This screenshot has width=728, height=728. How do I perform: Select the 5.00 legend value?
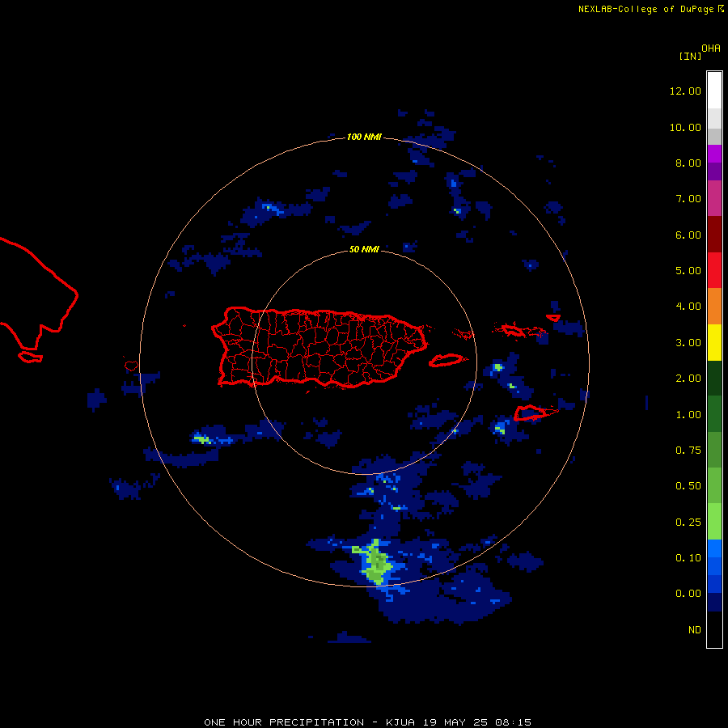(688, 271)
